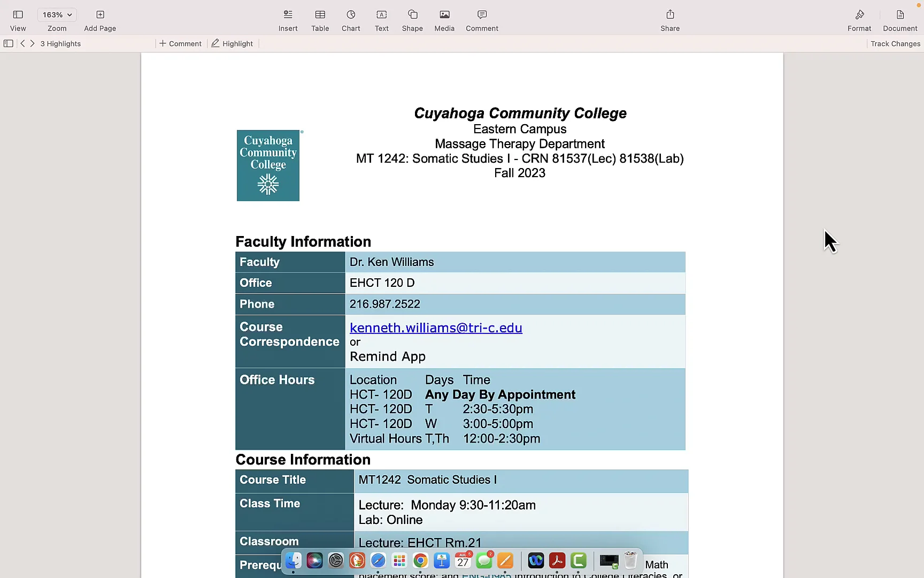The image size is (924, 578).
Task: Open the Document settings panel
Action: [x=899, y=19]
